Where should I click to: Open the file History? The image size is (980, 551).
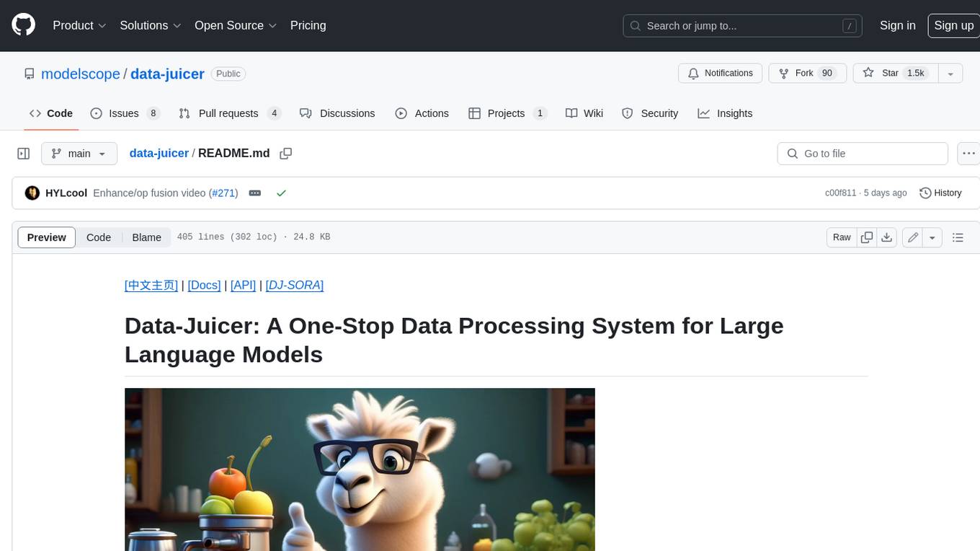point(940,193)
